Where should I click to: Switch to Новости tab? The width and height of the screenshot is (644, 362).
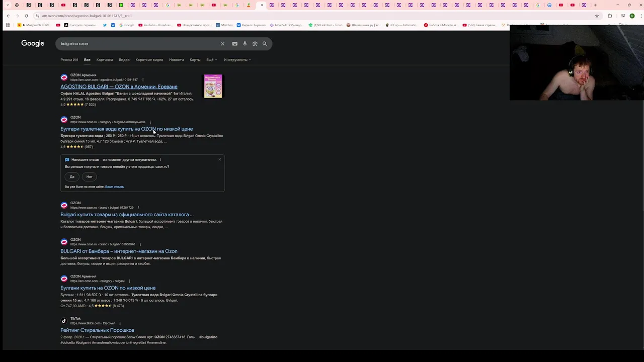pos(176,60)
